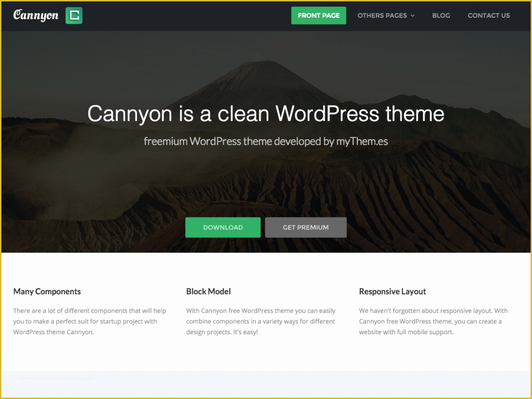Screen dimensions: 532x399
Task: Select the Front Page menu item
Action: pyautogui.click(x=318, y=15)
